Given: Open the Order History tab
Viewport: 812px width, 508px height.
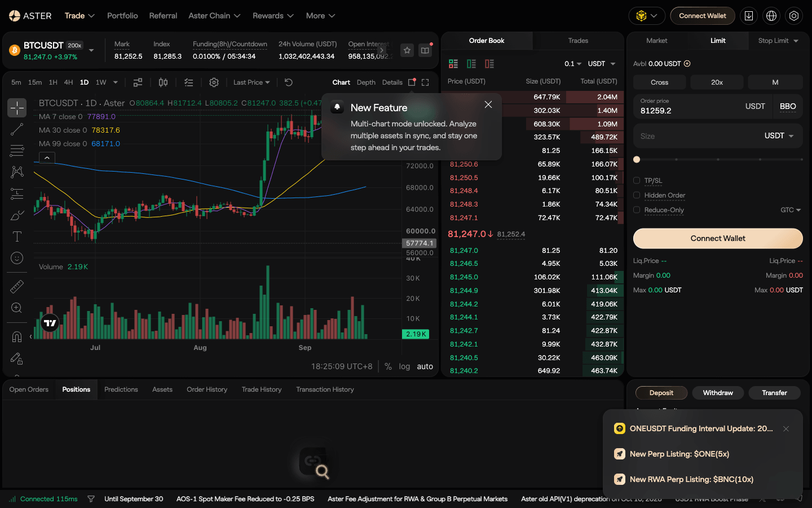Looking at the screenshot, I should click(207, 389).
